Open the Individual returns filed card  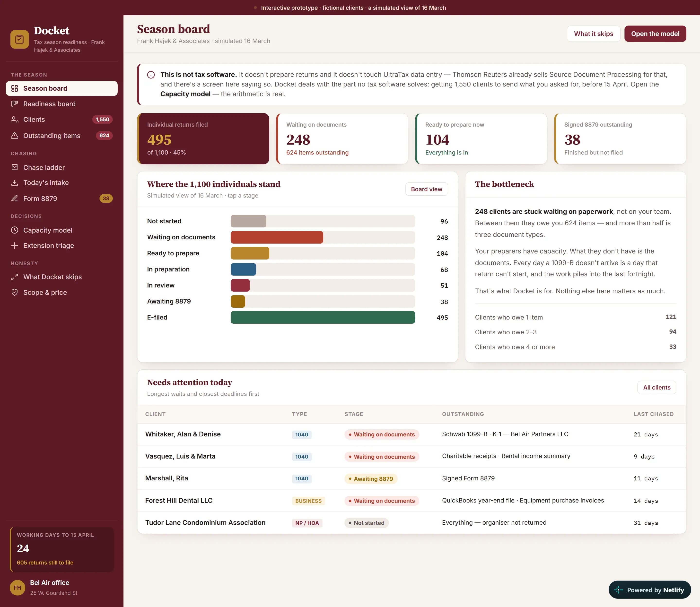click(x=203, y=139)
